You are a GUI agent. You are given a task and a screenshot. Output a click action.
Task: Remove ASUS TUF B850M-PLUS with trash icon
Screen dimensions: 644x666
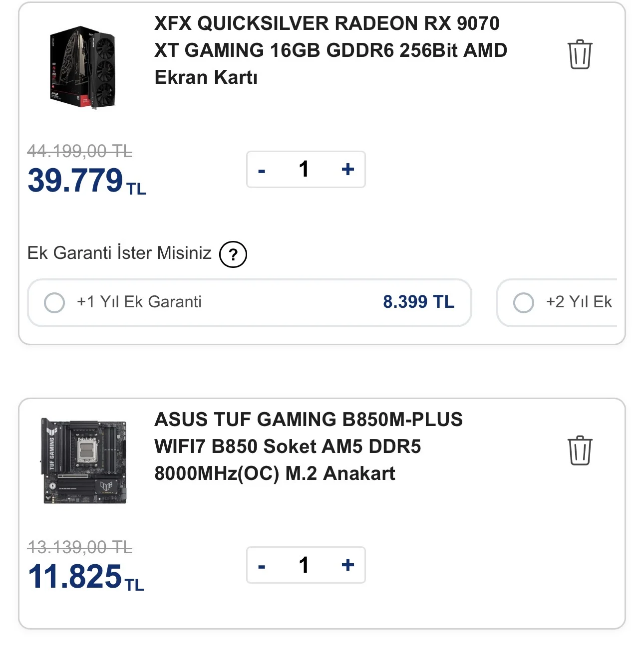tap(580, 450)
